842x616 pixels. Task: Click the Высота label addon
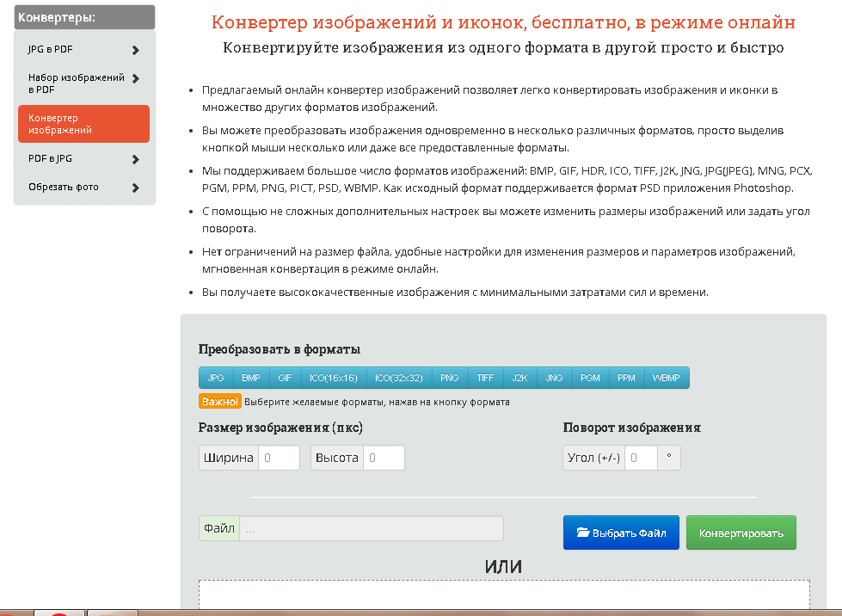[x=337, y=458]
